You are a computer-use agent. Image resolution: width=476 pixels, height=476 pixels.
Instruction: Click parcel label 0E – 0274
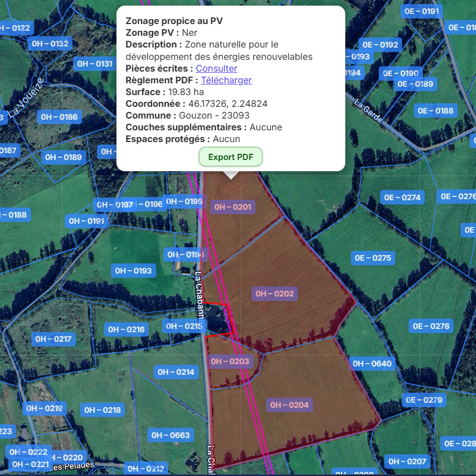coord(402,197)
